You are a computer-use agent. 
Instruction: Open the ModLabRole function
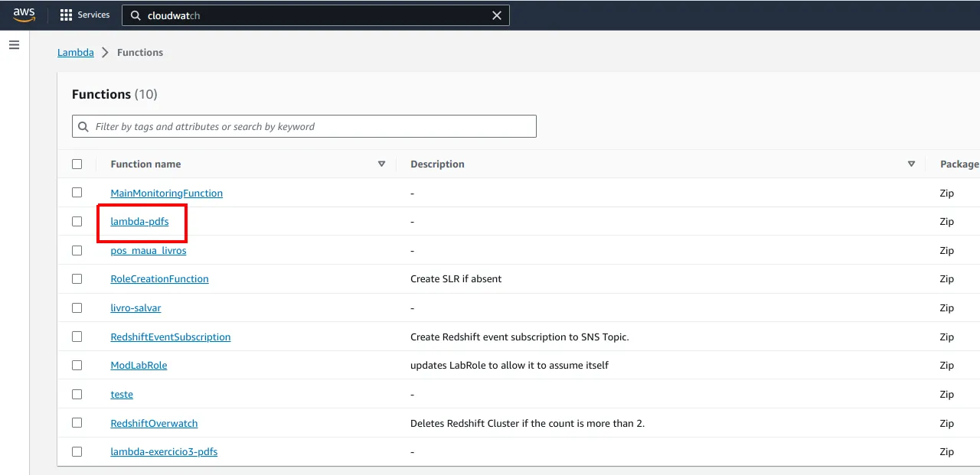(139, 366)
